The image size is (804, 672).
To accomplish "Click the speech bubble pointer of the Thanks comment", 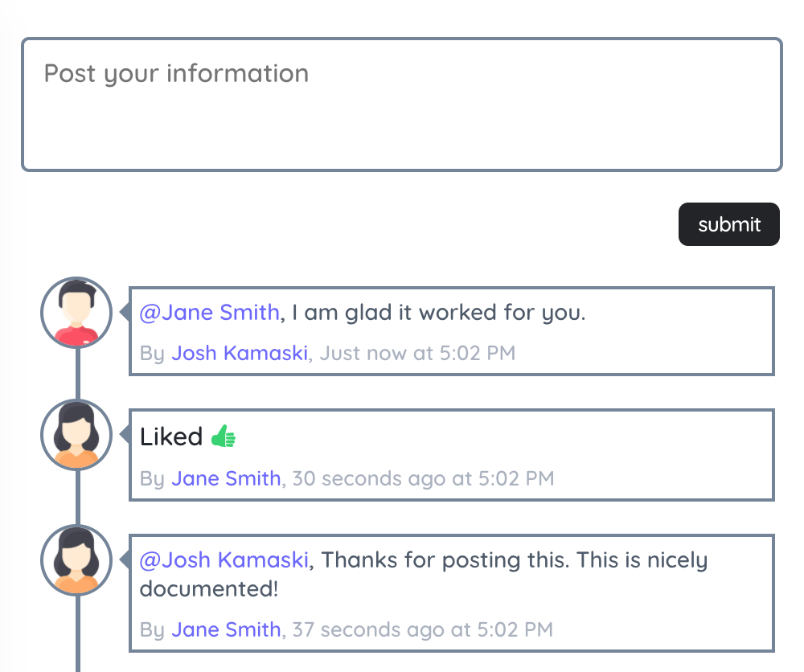I will click(124, 559).
